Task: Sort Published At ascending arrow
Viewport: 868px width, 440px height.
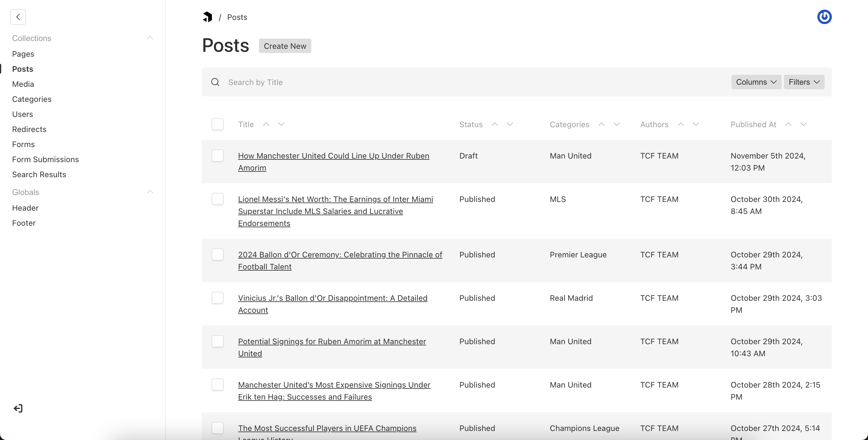Action: pyautogui.click(x=788, y=124)
